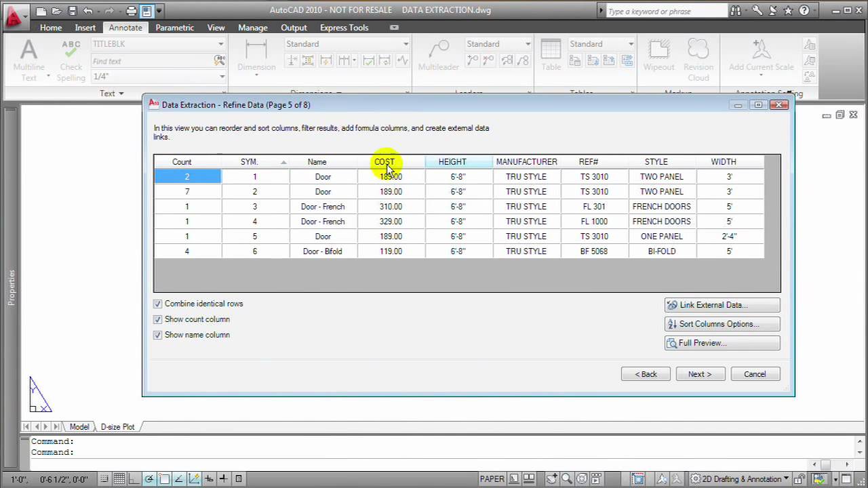Viewport: 868px width, 488px height.
Task: Open the 2D Drafting & Annotation workspace dropdown
Action: pyautogui.click(x=786, y=479)
